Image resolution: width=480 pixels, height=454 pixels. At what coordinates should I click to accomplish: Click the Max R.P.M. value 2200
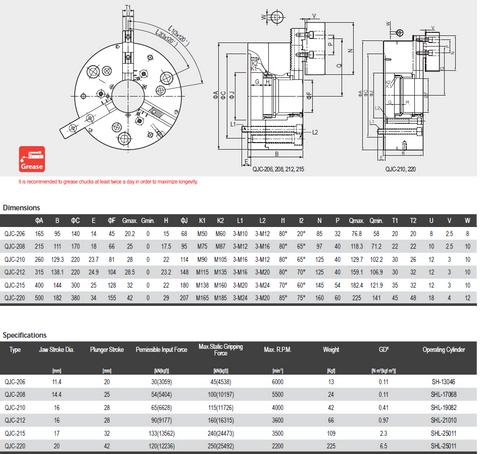click(x=277, y=446)
